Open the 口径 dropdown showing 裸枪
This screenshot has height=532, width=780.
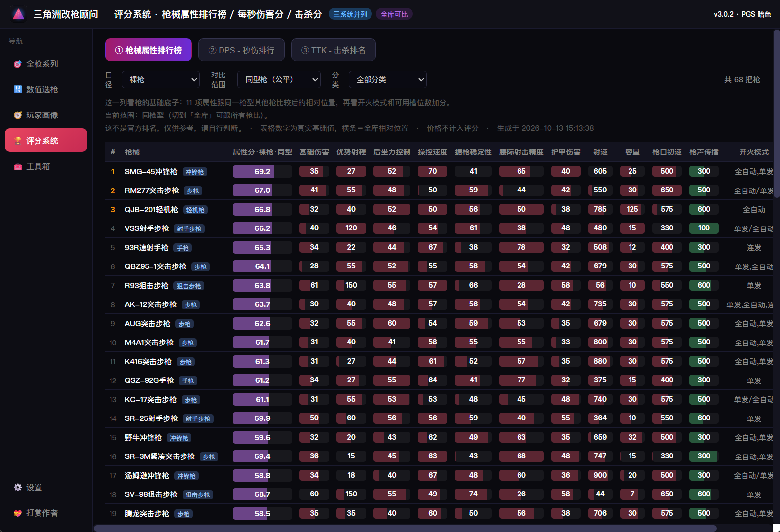161,79
